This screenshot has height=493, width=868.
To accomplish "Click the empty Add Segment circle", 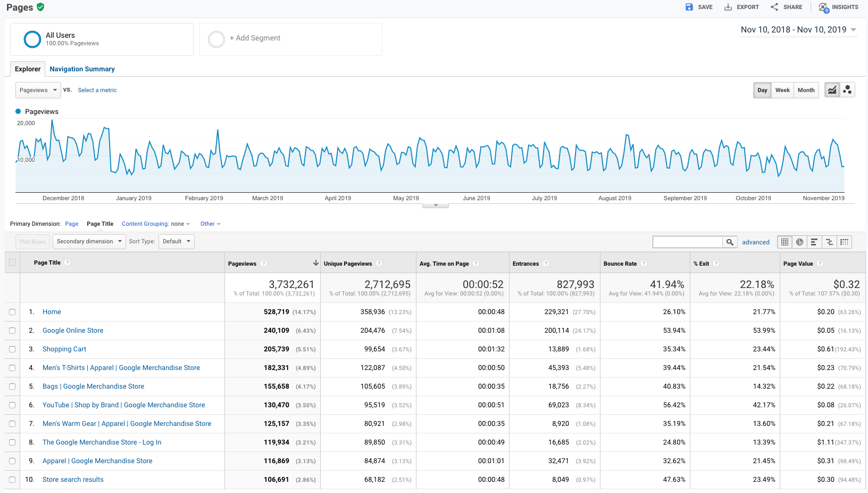I will pyautogui.click(x=216, y=39).
